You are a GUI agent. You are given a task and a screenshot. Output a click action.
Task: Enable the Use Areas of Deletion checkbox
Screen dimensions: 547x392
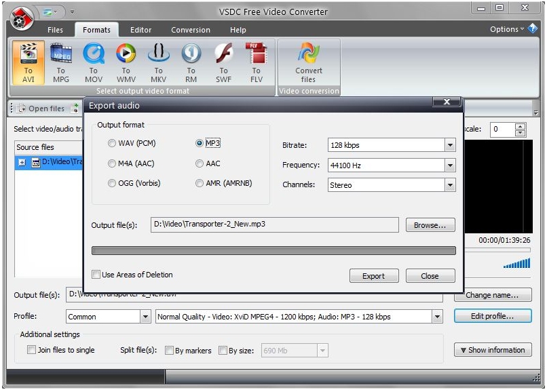(96, 275)
